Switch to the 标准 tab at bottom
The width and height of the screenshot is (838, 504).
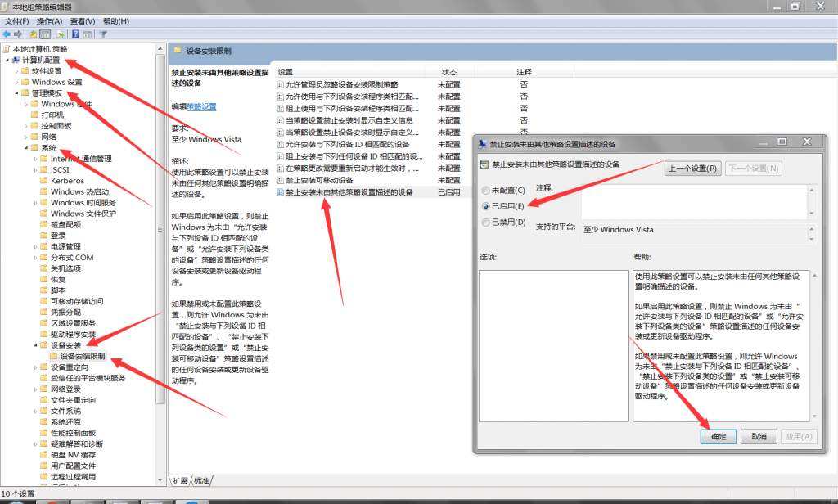201,480
